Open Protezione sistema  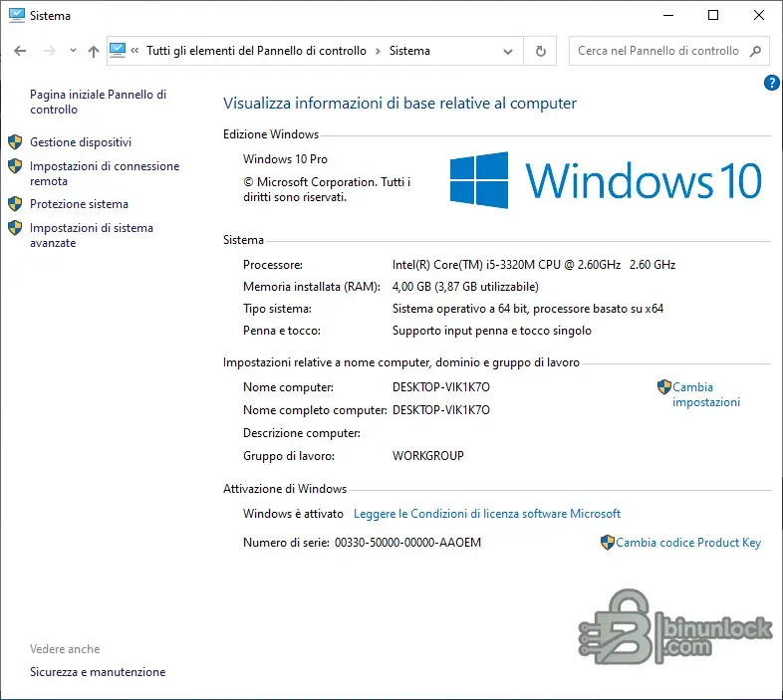[79, 204]
